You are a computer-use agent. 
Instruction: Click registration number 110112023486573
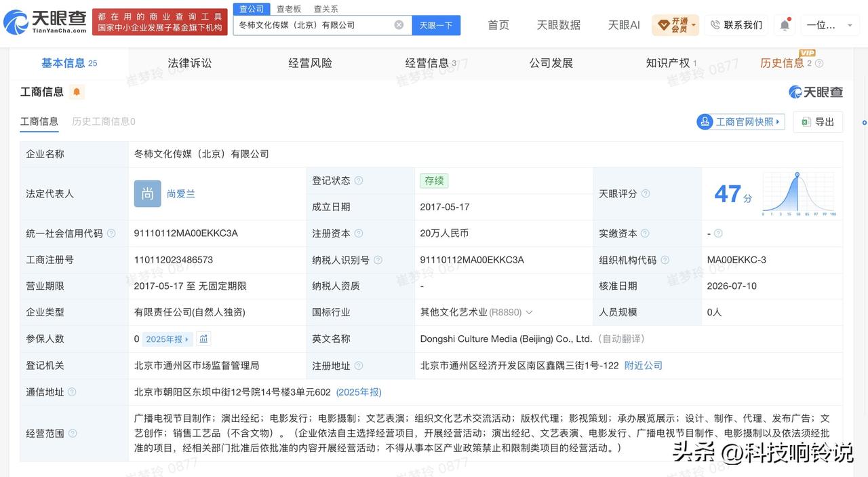coord(174,260)
